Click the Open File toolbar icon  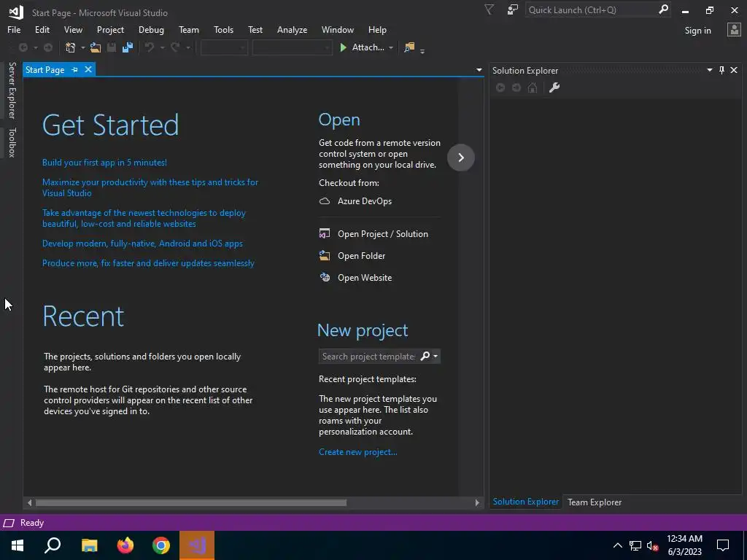tap(96, 47)
